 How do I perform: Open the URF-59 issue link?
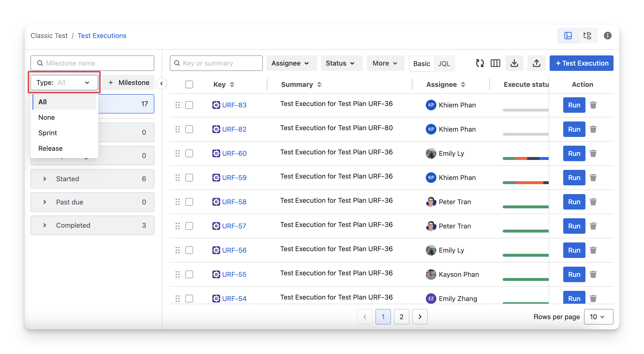234,178
